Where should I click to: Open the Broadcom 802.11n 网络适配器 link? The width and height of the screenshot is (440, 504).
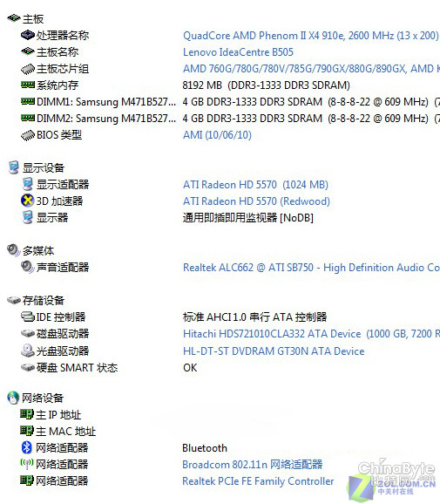[253, 465]
